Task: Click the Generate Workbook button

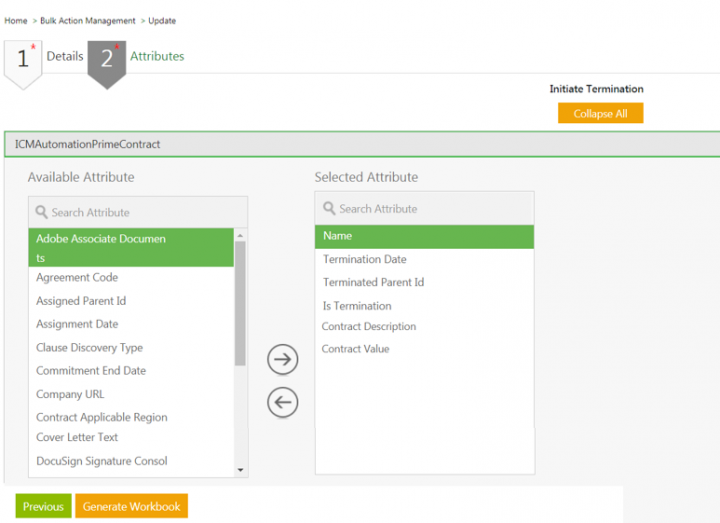Action: (131, 507)
